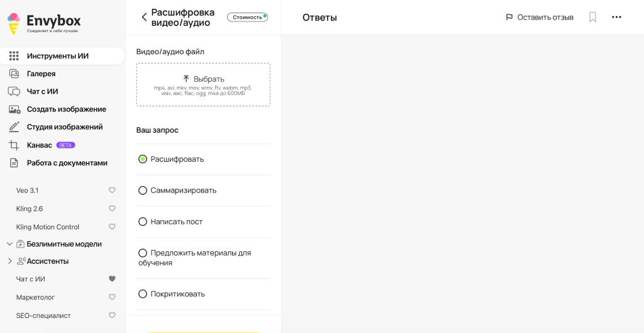Click the Ассистенты person icon

21,261
